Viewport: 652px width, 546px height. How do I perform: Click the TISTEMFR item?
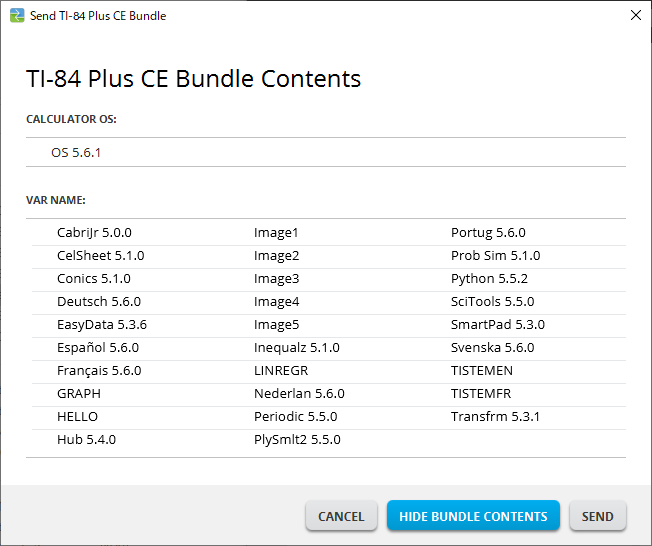[x=481, y=393]
